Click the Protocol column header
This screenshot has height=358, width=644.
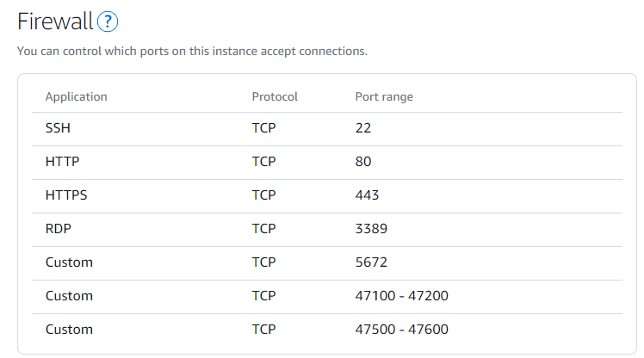[x=274, y=96]
